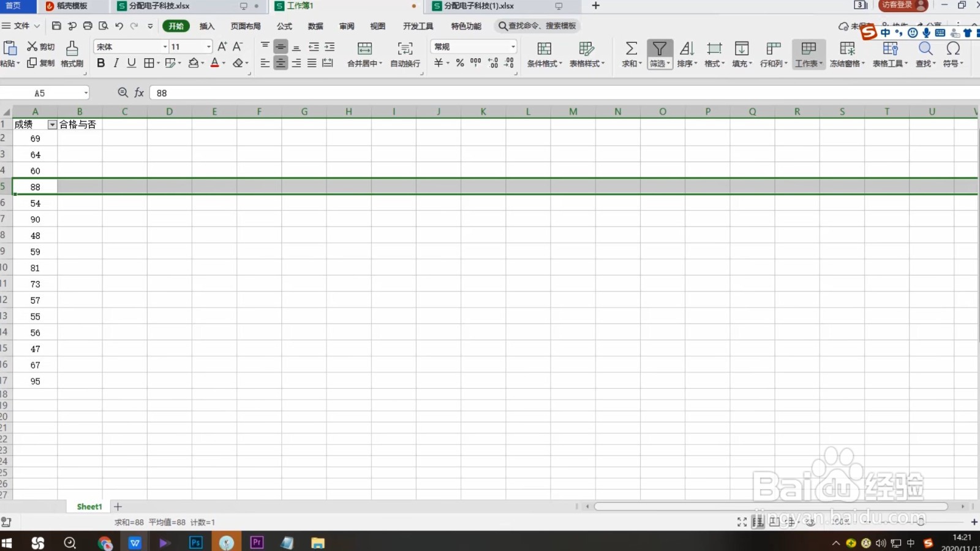The image size is (980, 551).
Task: Open the 开发工具 ribbon tab
Action: 418,26
